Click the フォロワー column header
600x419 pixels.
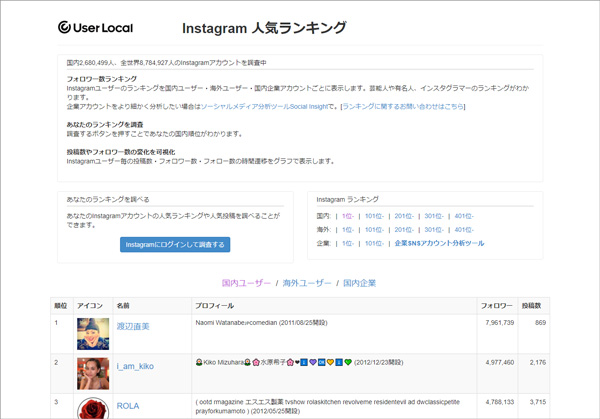click(x=496, y=306)
